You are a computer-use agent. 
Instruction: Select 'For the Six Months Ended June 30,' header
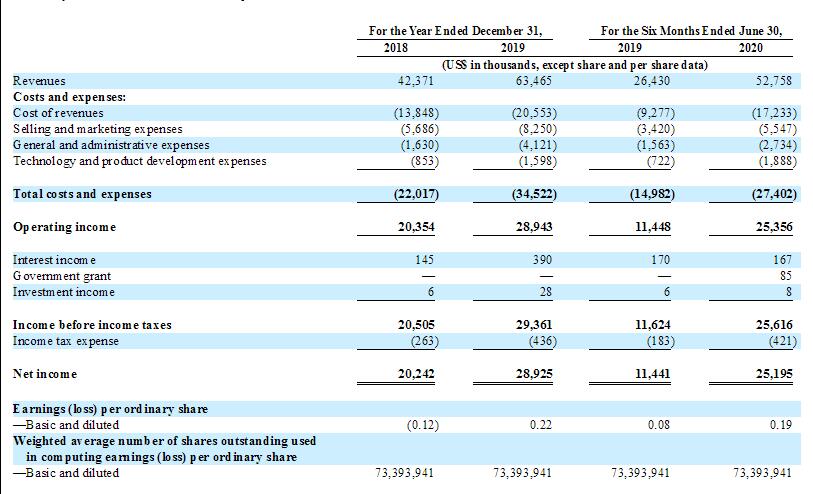coord(692,31)
